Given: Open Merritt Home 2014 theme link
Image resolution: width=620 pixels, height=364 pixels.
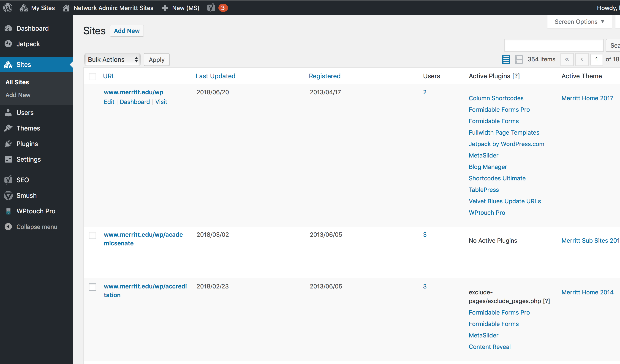Looking at the screenshot, I should [587, 292].
